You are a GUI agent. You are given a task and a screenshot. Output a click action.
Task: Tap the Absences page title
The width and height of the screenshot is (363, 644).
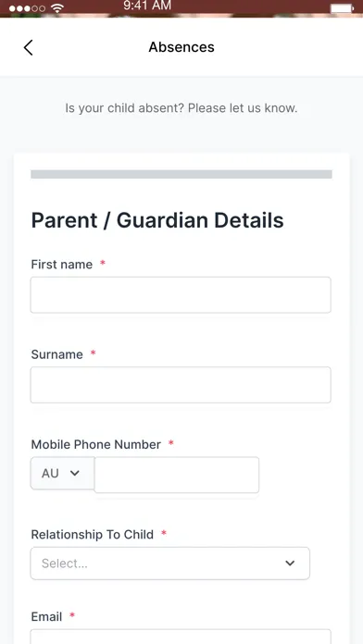(x=181, y=47)
